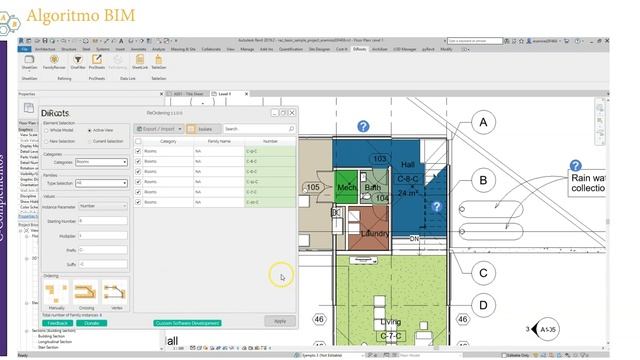Click the Apply button
The height and width of the screenshot is (360, 640).
click(280, 321)
